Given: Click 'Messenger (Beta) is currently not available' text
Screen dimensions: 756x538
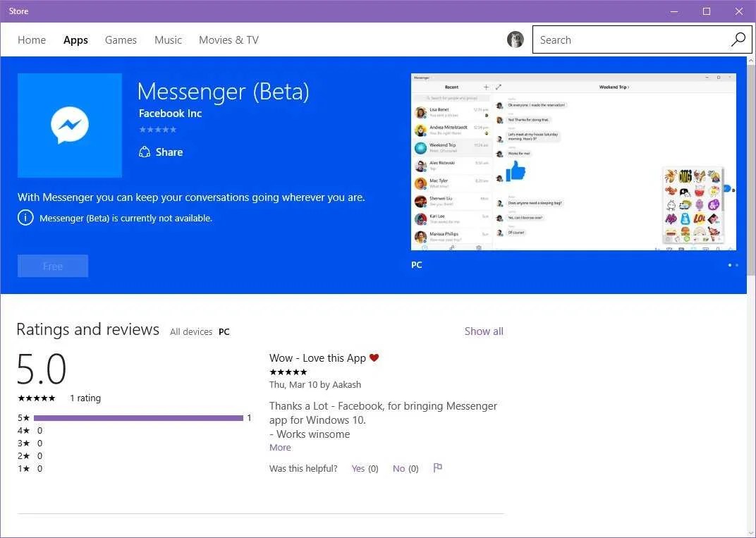Looking at the screenshot, I should pyautogui.click(x=126, y=219).
